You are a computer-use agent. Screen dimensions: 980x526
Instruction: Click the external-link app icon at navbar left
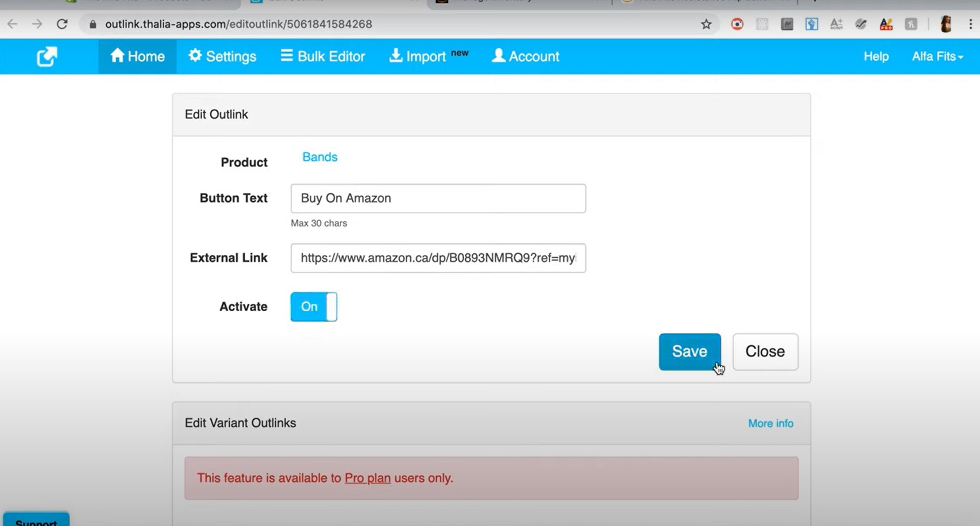47,56
